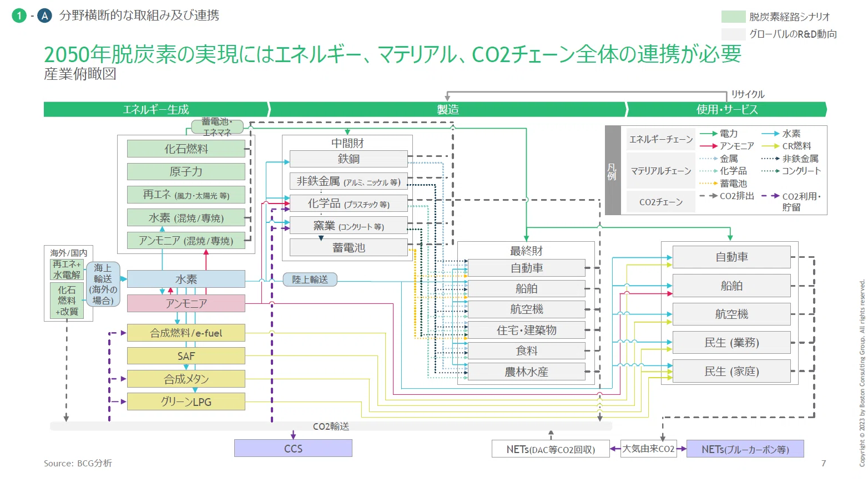
Task: Click the アンモニア (混焼/専焼) box
Action: [x=186, y=240]
